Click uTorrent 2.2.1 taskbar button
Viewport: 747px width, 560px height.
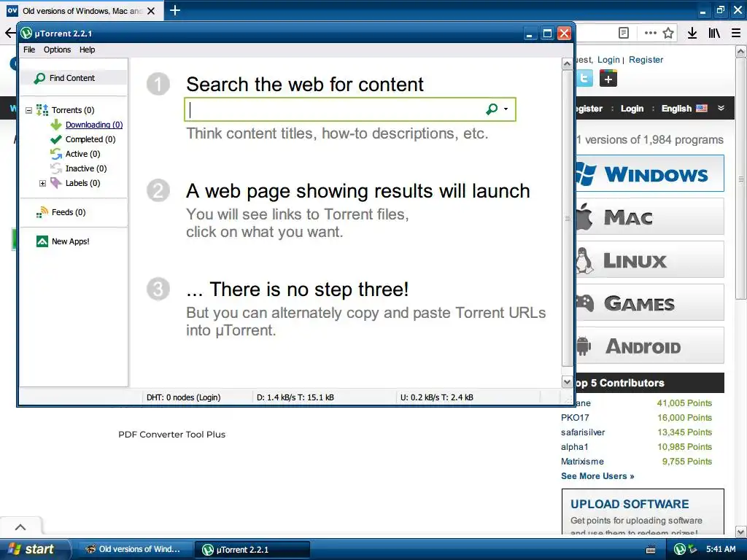tap(252, 549)
